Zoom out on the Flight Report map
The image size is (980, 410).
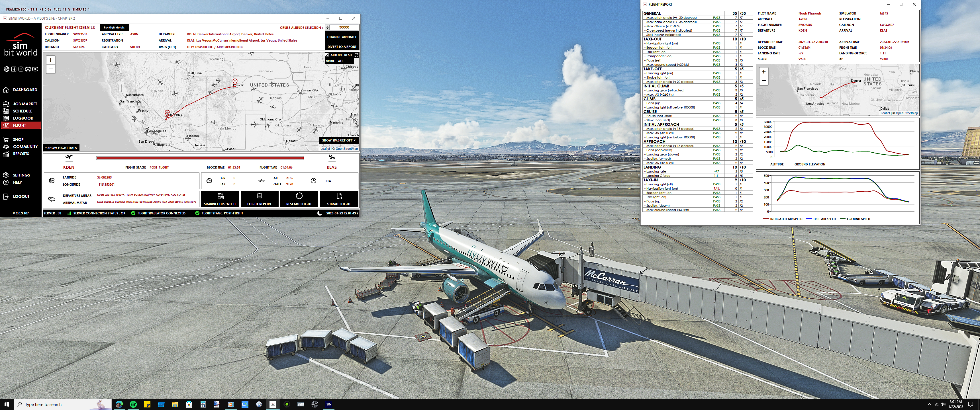click(763, 81)
